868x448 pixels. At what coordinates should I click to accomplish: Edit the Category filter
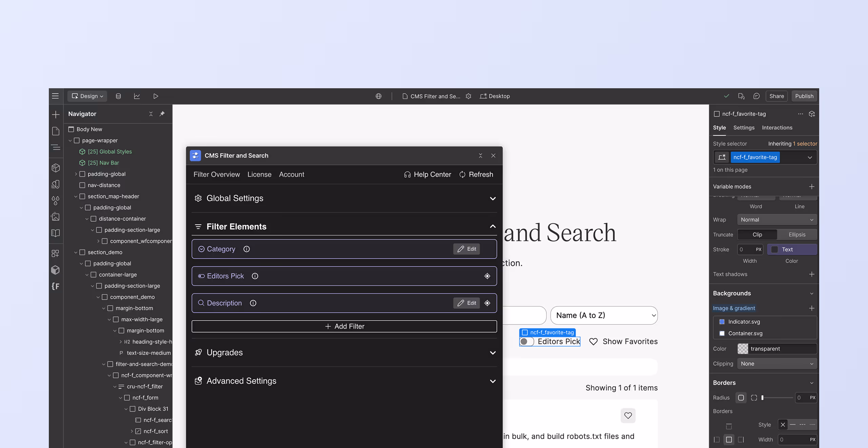[467, 249]
